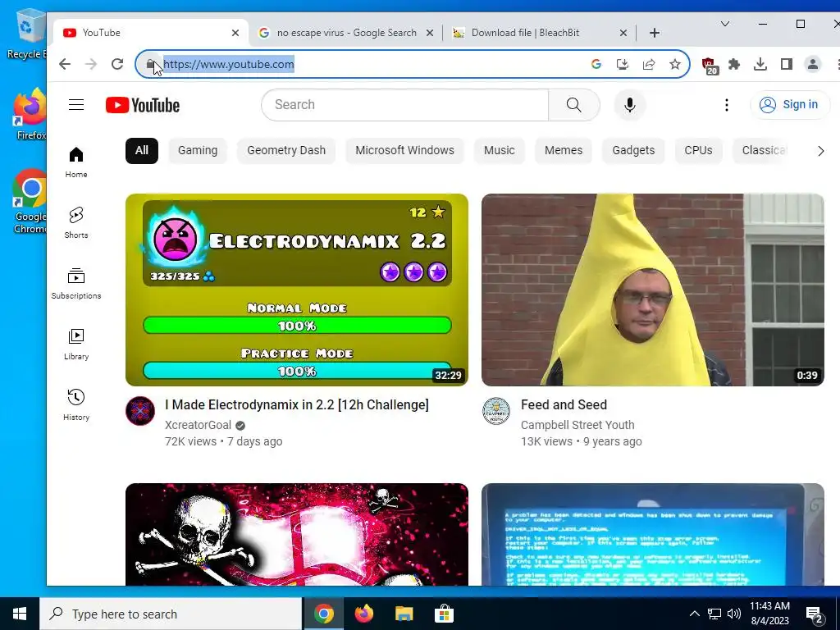Image resolution: width=840 pixels, height=630 pixels.
Task: Play the Electrodynamix 2.2 thumbnail
Action: tap(297, 290)
